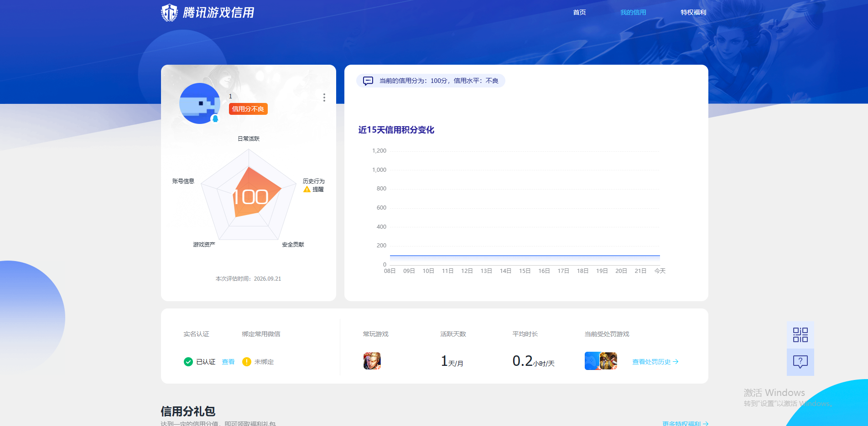Click the 15日 label on chart axis

point(525,271)
